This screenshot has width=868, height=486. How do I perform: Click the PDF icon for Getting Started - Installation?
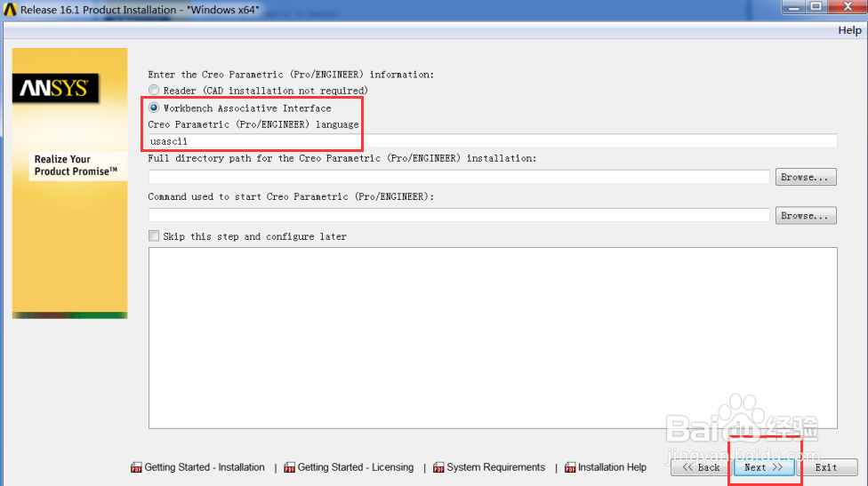coord(136,467)
